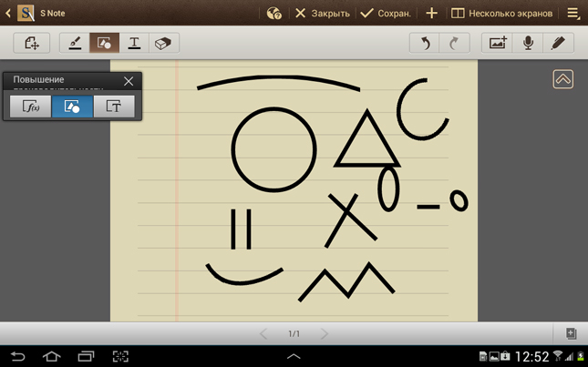The width and height of the screenshot is (588, 367).
Task: Take a screenshot with the capture button
Action: pyautogui.click(x=120, y=356)
